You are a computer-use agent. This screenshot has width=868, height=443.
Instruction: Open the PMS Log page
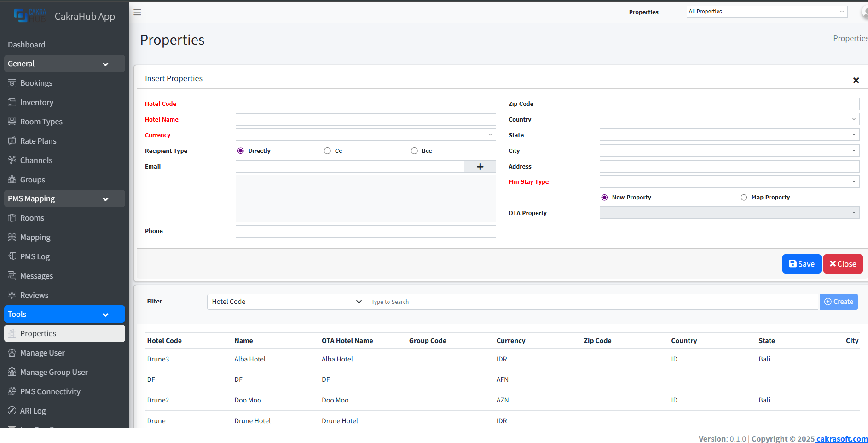tap(35, 256)
